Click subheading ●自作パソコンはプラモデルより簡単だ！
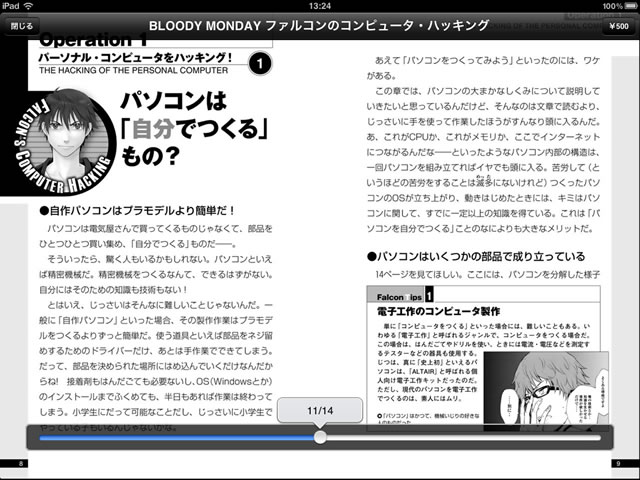Screen dimensions: 640x480 point(138,211)
